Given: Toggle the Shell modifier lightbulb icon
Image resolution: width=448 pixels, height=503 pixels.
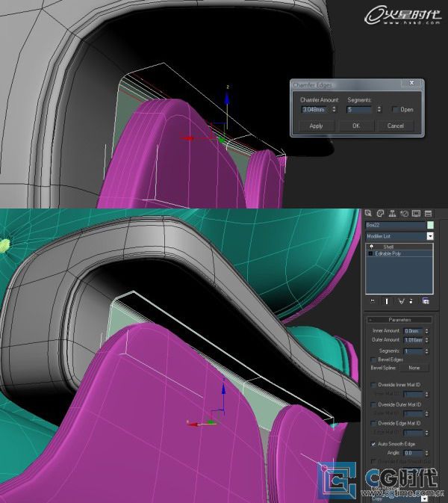Looking at the screenshot, I should click(371, 247).
